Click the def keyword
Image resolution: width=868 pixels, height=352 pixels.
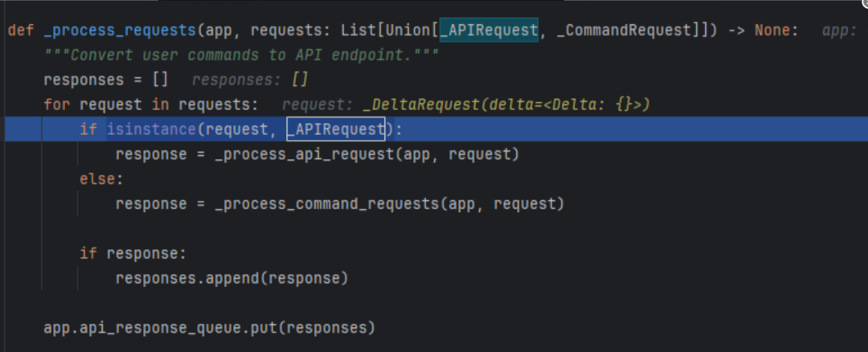coord(21,30)
